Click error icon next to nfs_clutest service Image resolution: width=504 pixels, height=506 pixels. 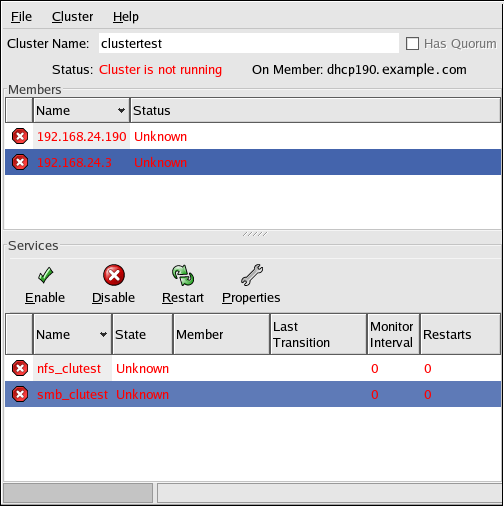point(20,368)
